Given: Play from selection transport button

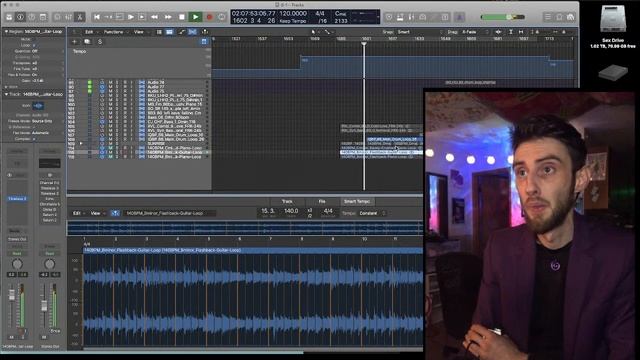Looking at the screenshot, I should [142, 17].
